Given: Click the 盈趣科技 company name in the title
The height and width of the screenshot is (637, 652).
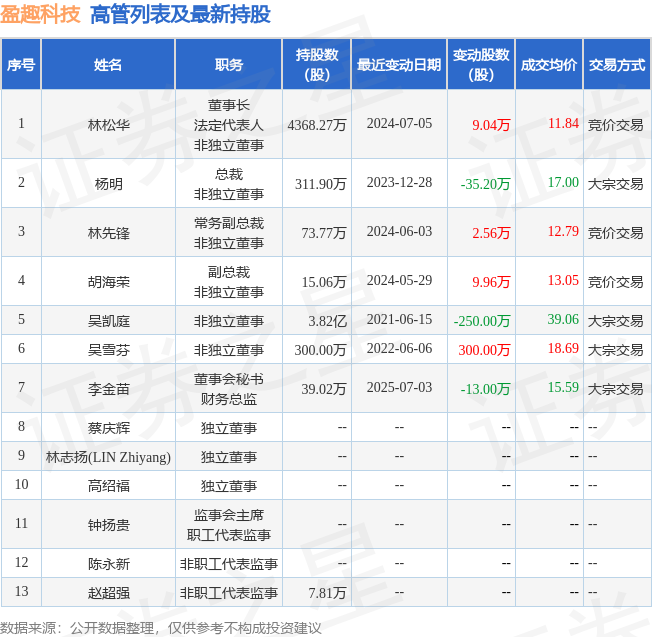Looking at the screenshot, I should pyautogui.click(x=40, y=15).
